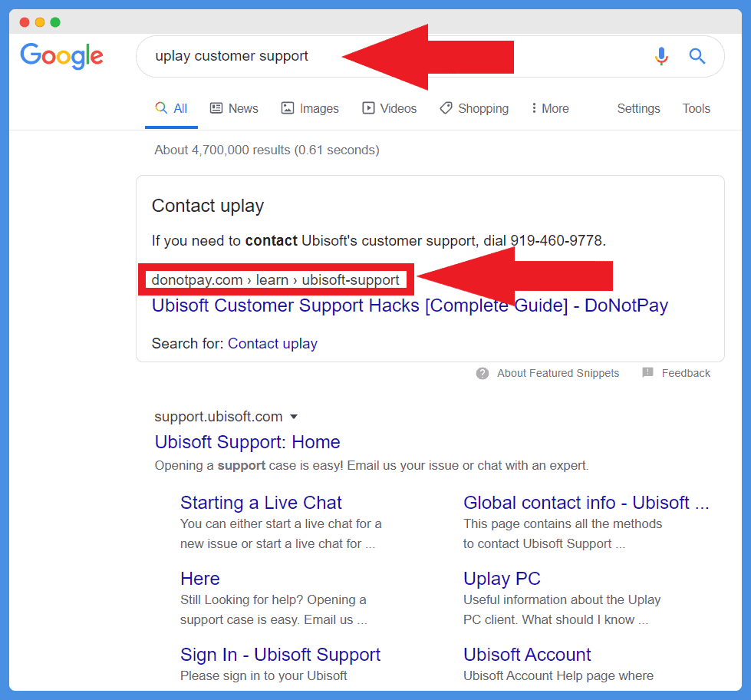
Task: Open Ubisoft Support: Home result
Action: click(247, 442)
